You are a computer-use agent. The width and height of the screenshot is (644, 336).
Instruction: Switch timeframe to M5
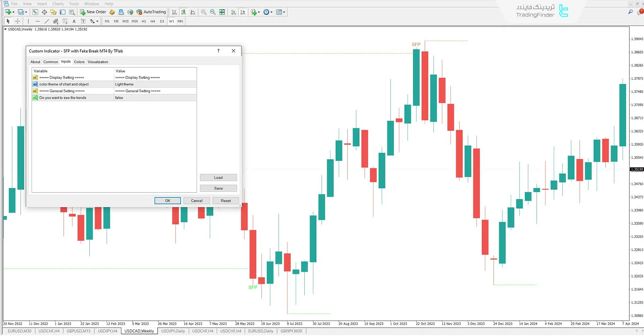click(x=116, y=21)
